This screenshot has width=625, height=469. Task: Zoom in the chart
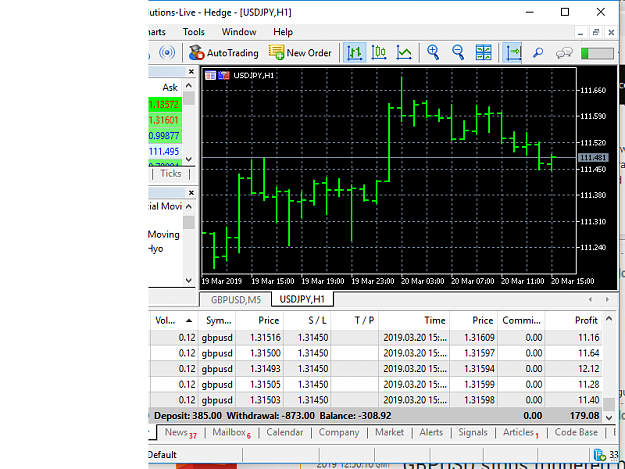point(433,53)
